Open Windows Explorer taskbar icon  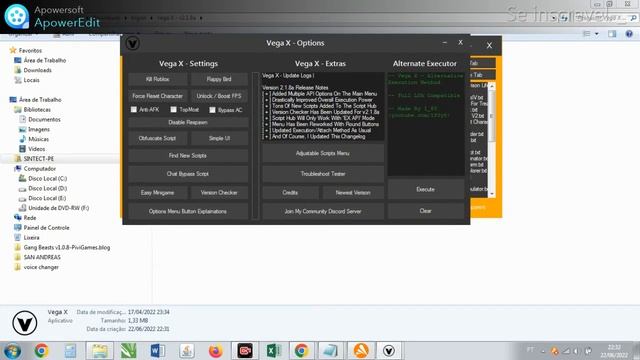click(100, 351)
